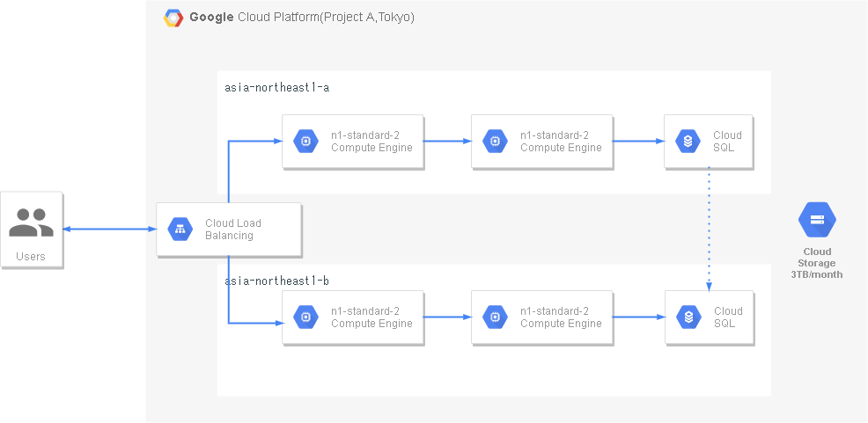868x423 pixels.
Task: Select Cloud SQL icon in asia-northeast1-a
Action: [x=688, y=141]
